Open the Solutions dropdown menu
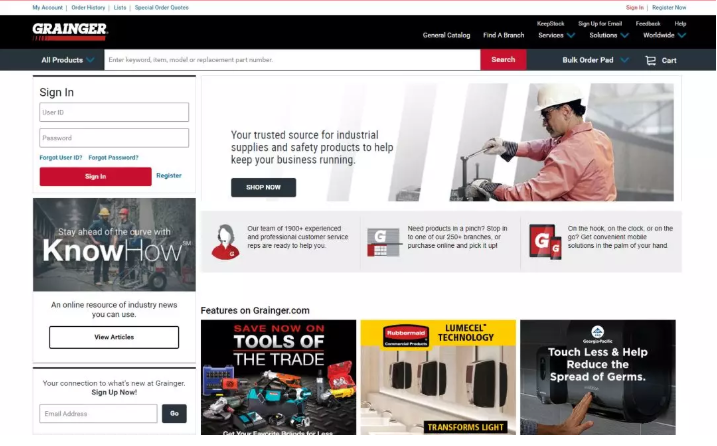The height and width of the screenshot is (446, 717). (609, 35)
